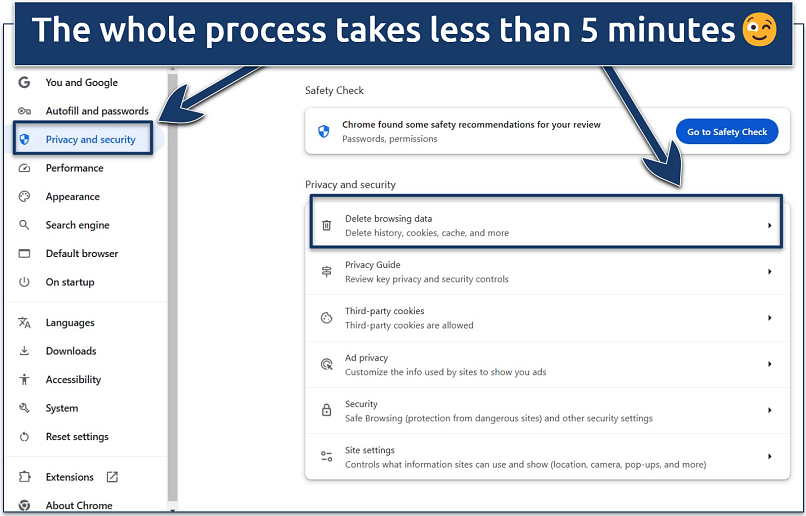Open Downloads settings
The image size is (806, 516).
71,351
